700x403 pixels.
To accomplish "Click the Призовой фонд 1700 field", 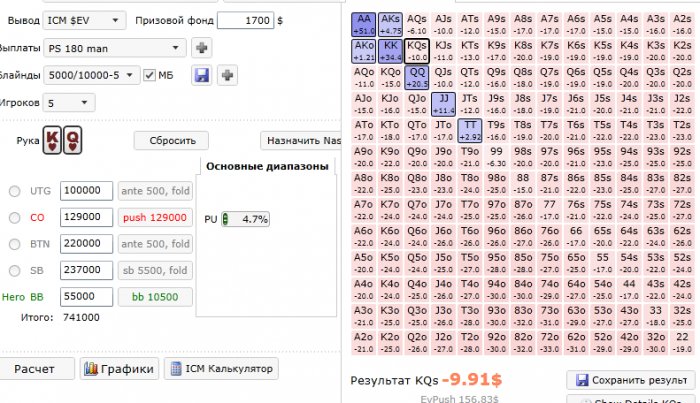I will click(x=245, y=21).
